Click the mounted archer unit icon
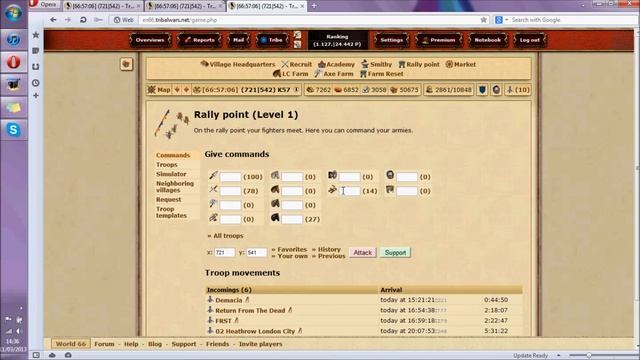 point(275,204)
